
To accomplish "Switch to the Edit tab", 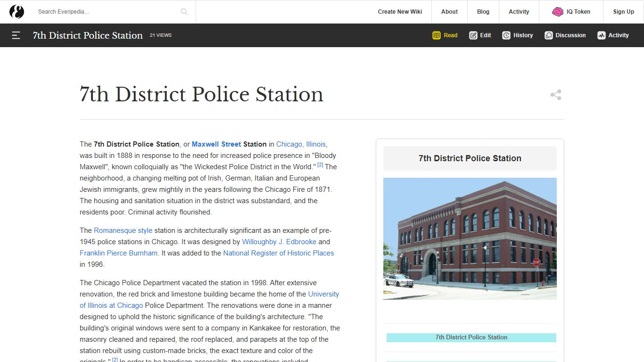I will coord(480,35).
